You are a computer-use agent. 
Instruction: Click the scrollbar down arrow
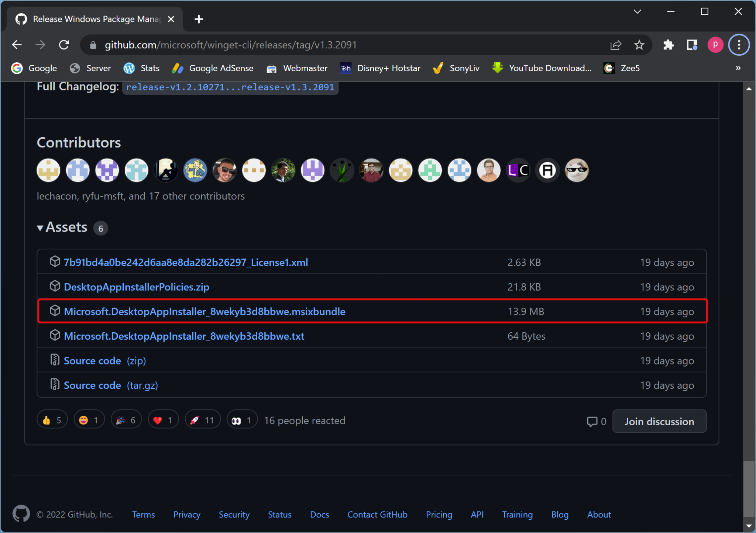pyautogui.click(x=749, y=526)
